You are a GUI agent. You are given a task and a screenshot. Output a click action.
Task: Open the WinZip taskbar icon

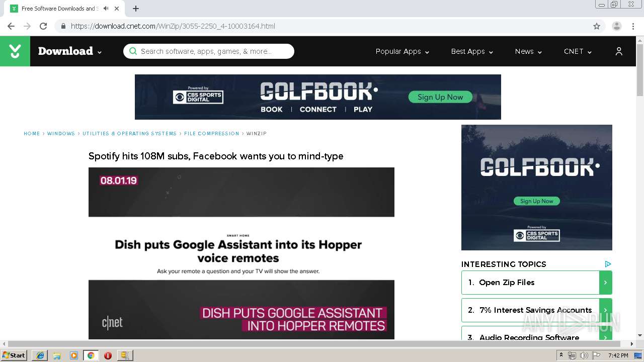pos(125,355)
